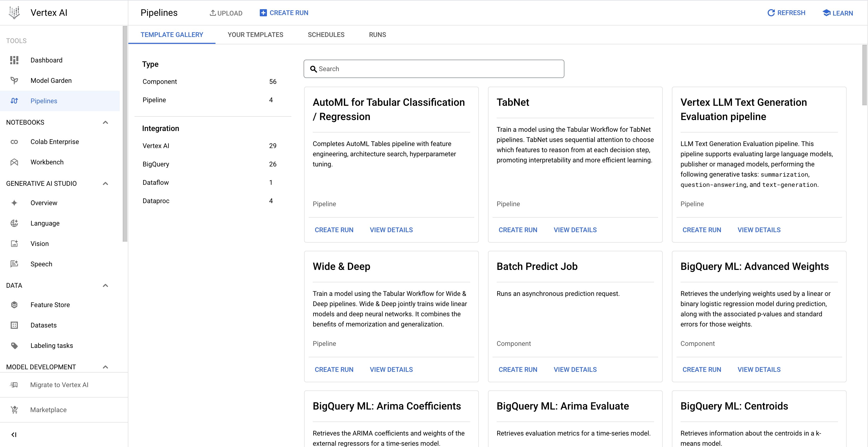The width and height of the screenshot is (868, 447).
Task: Open the Feature Store icon
Action: 15,305
